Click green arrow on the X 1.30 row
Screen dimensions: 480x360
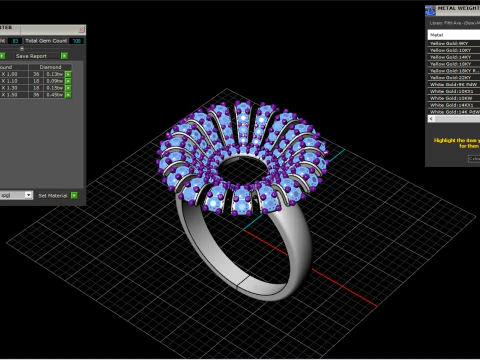68,88
